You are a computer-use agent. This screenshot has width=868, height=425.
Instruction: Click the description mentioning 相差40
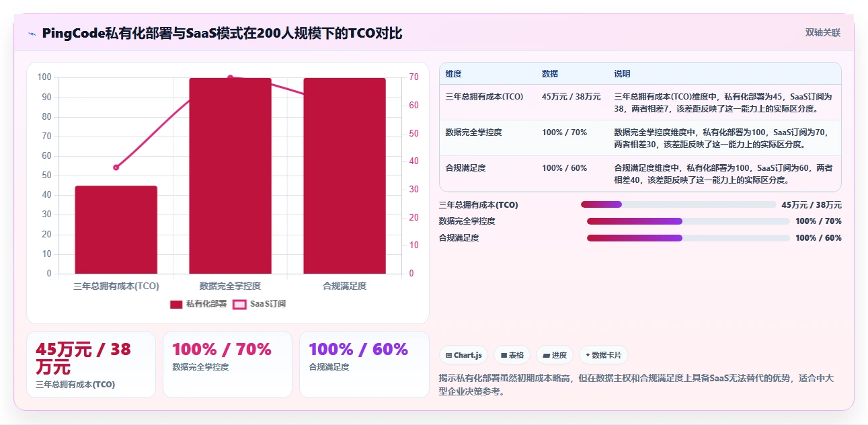723,174
